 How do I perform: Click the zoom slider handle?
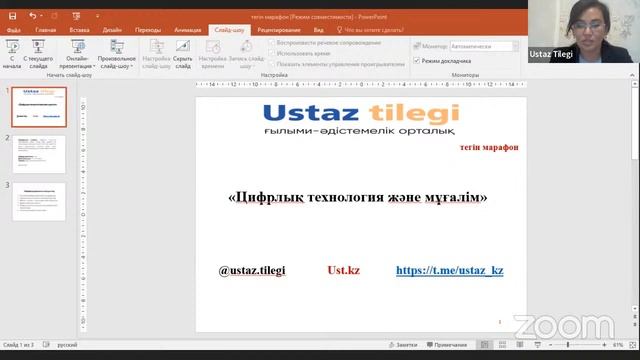point(568,345)
